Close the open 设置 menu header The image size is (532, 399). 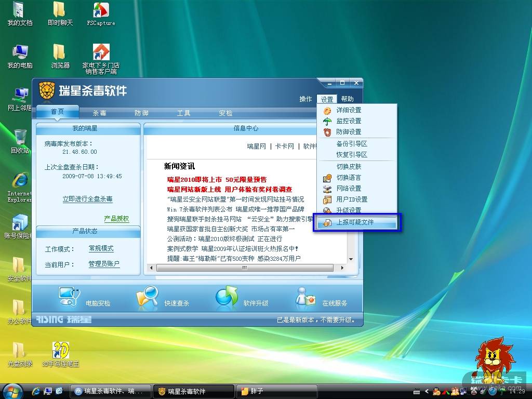(x=327, y=99)
